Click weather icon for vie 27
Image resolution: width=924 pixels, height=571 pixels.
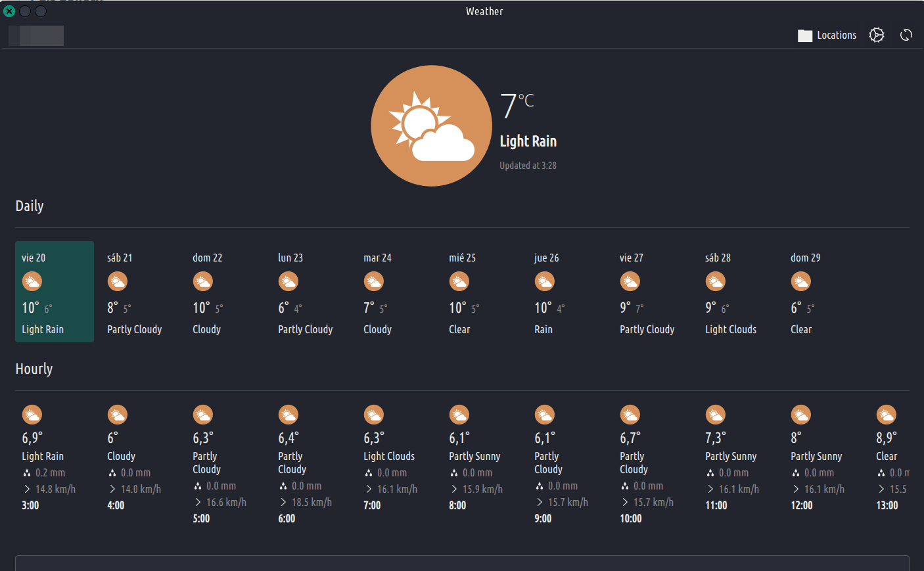click(x=630, y=282)
